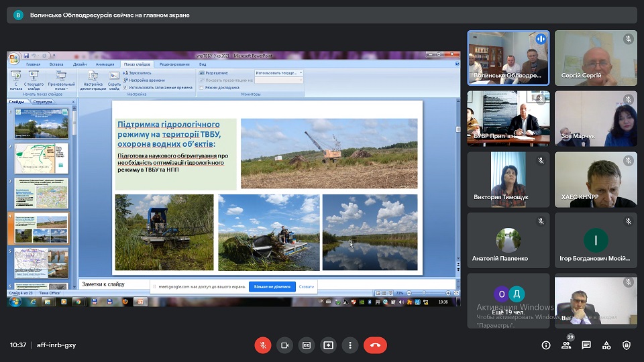Select the 'Анимация' ribbon tab
The image size is (644, 362).
coord(105,64)
